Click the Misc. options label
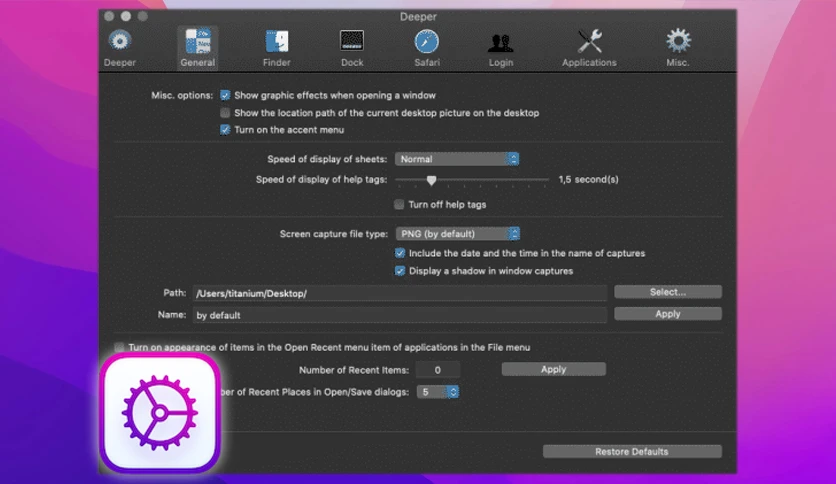Viewport: 836px width, 484px height. (x=182, y=95)
